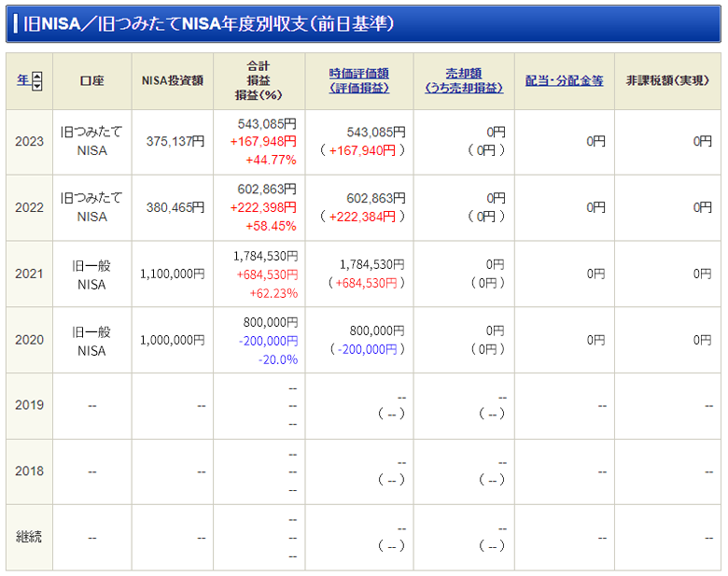Click the descending sort arrow beside 年
This screenshot has width=728, height=576.
tap(36, 86)
